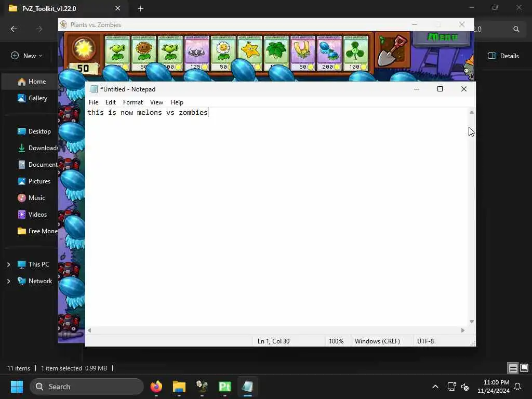Open a new Explorer tab
The width and height of the screenshot is (532, 399).
click(x=140, y=9)
